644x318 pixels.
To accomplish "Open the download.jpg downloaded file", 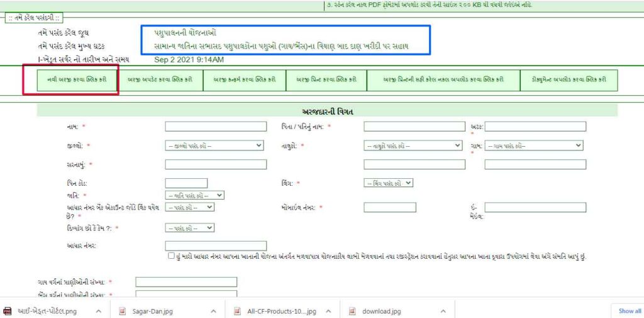I will point(381,312).
